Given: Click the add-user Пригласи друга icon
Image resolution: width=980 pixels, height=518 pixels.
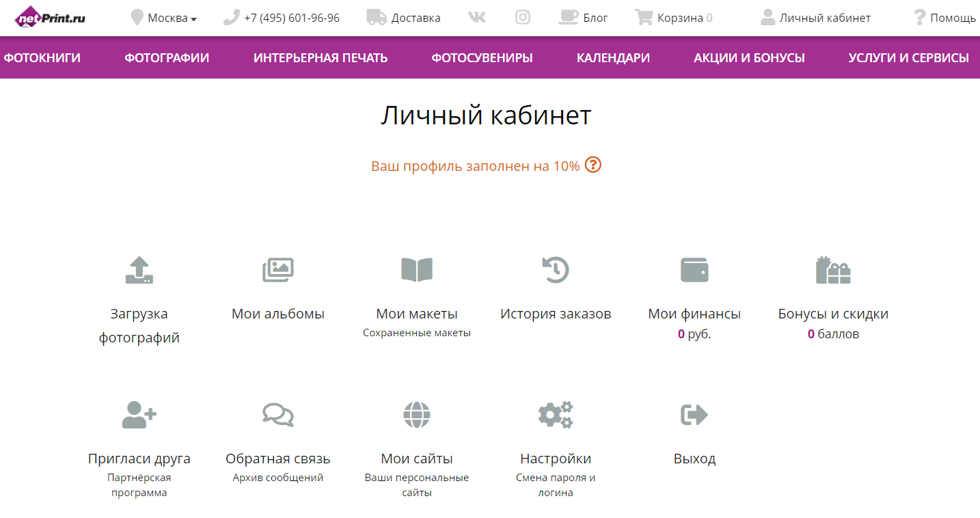Looking at the screenshot, I should 139,414.
